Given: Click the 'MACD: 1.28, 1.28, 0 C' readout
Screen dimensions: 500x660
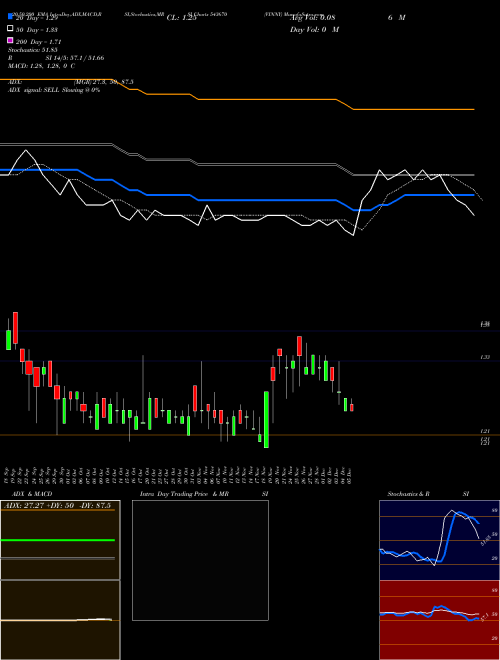Looking at the screenshot, I should tap(41, 66).
